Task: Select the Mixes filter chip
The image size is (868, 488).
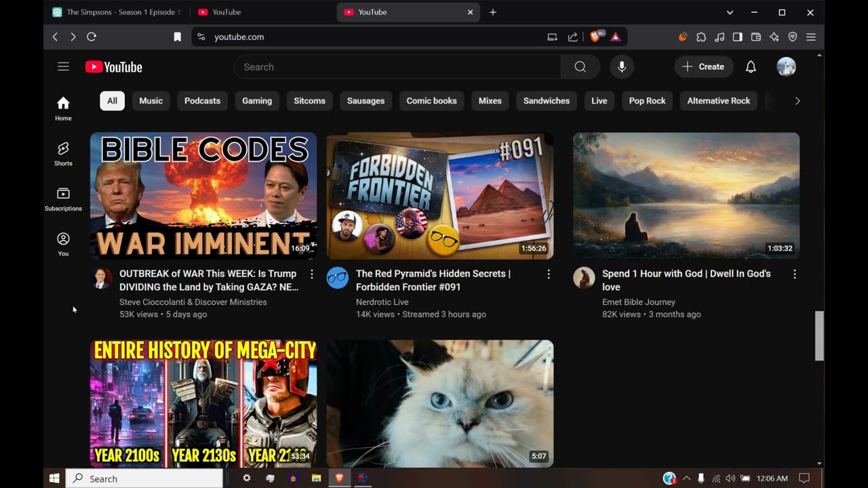Action: (x=490, y=101)
